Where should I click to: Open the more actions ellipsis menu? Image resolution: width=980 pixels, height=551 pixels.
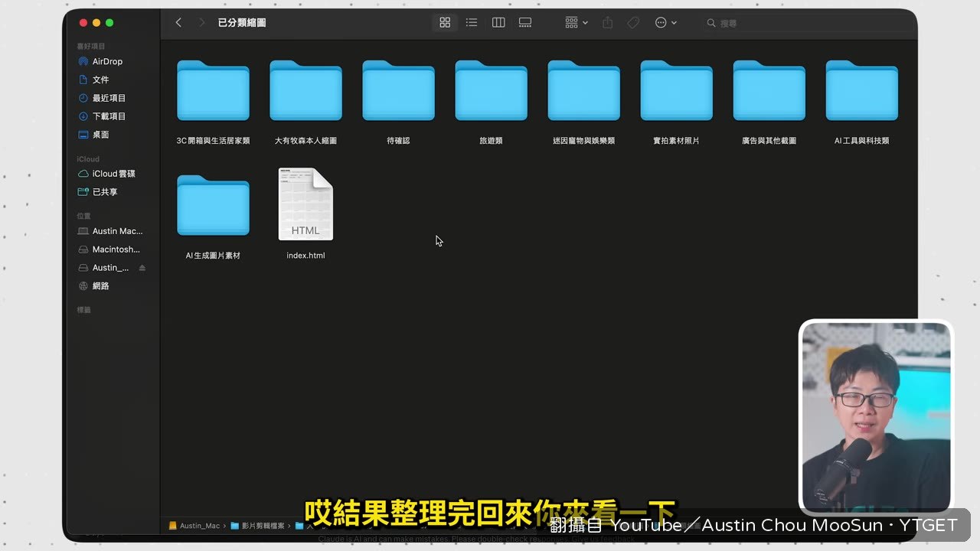point(665,23)
